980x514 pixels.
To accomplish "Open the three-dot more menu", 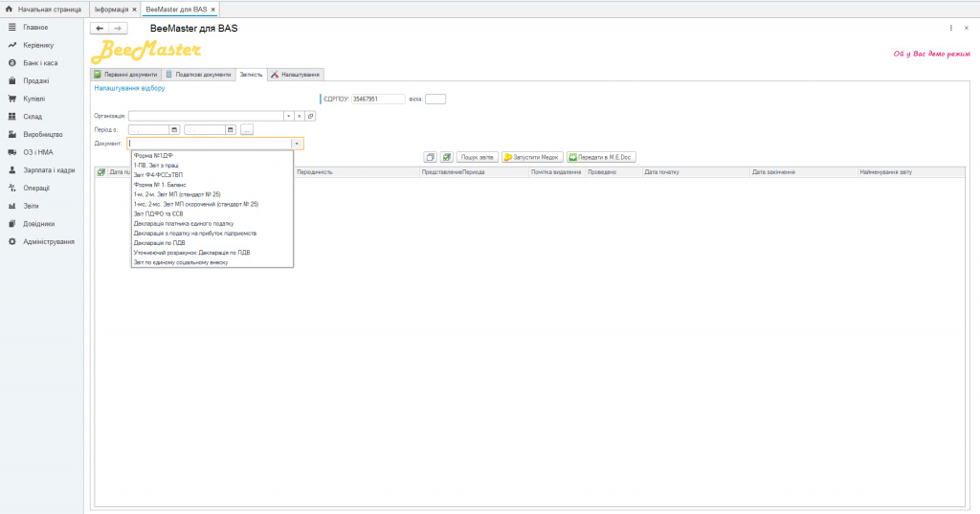I will click(951, 28).
